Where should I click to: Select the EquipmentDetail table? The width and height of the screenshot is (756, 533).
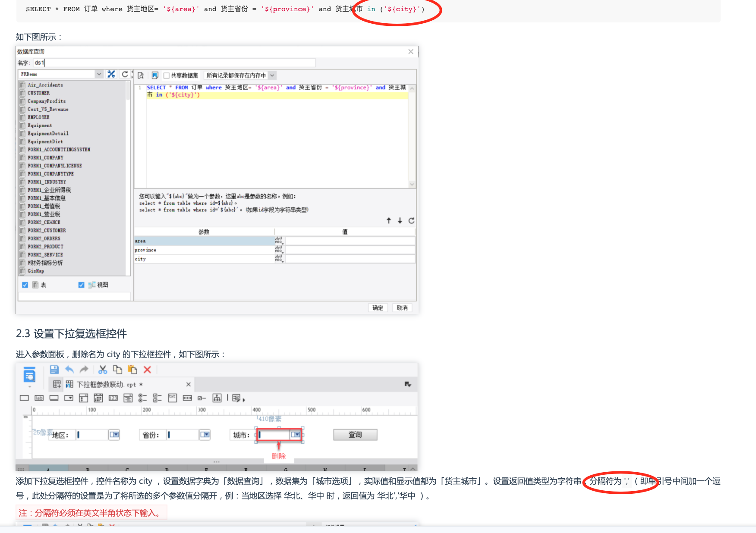pos(48,134)
